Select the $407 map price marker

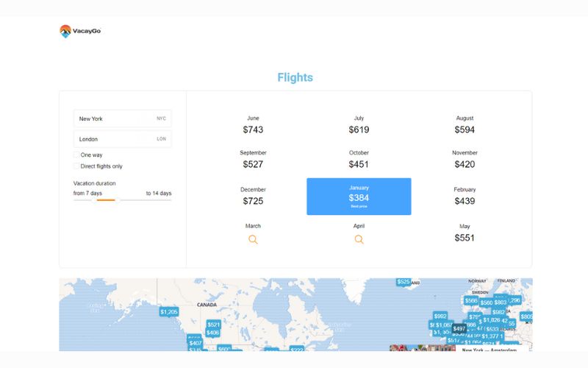pyautogui.click(x=196, y=343)
